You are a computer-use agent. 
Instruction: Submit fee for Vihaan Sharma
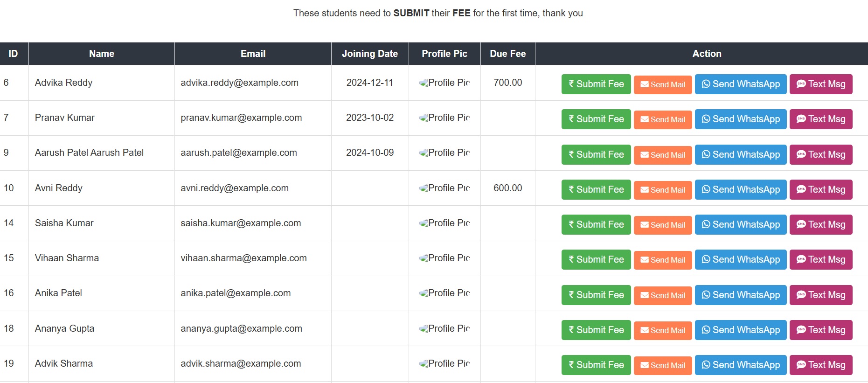(x=596, y=259)
